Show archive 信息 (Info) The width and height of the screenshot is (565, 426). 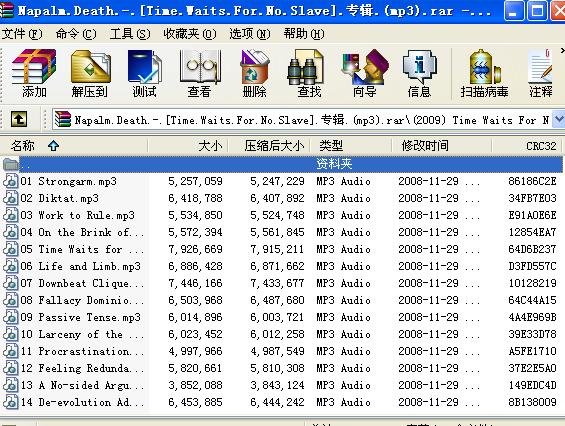419,74
